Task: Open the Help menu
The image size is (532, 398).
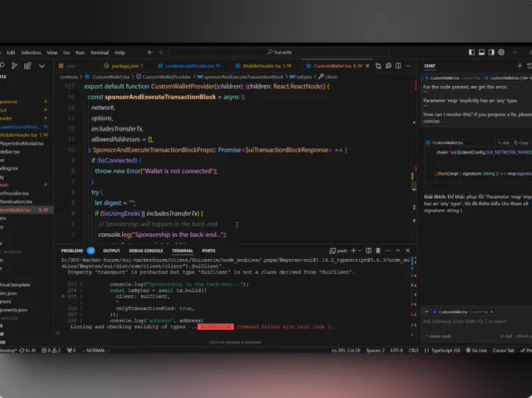Action: pos(120,52)
